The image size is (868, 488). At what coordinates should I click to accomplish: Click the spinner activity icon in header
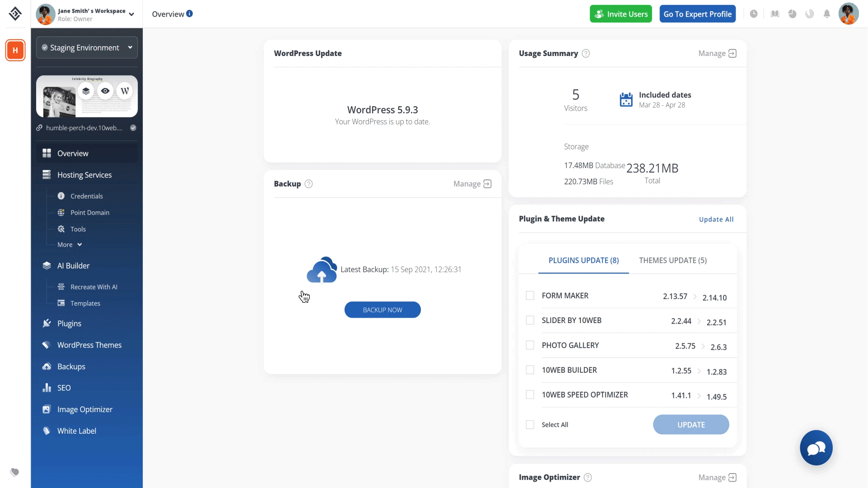pyautogui.click(x=810, y=14)
